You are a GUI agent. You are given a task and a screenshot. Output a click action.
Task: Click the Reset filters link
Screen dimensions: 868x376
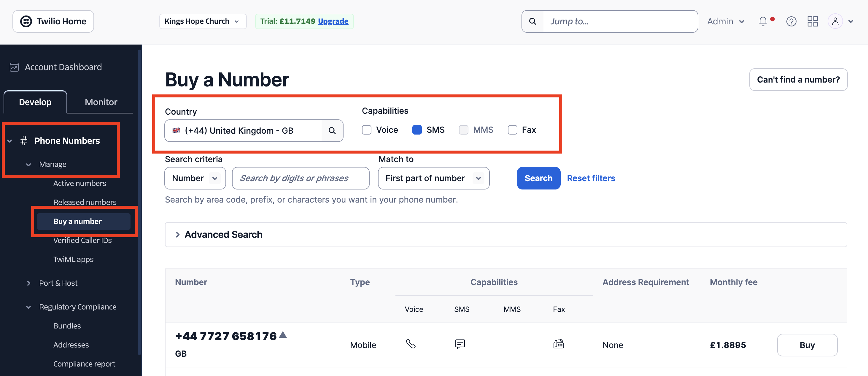click(x=591, y=178)
